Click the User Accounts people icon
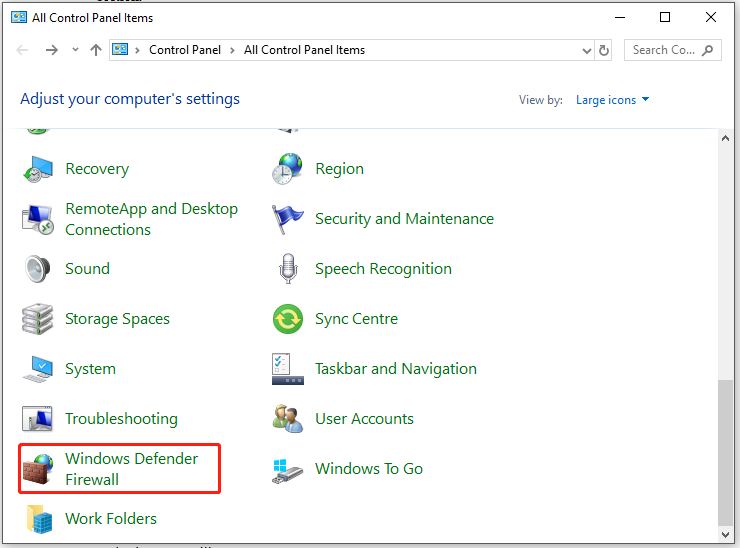Image resolution: width=740 pixels, height=548 pixels. click(x=288, y=419)
